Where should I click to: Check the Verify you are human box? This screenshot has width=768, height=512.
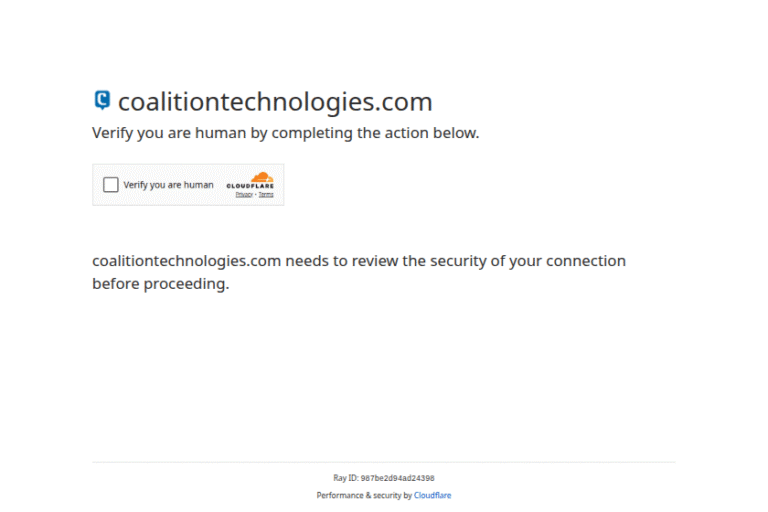coord(111,185)
